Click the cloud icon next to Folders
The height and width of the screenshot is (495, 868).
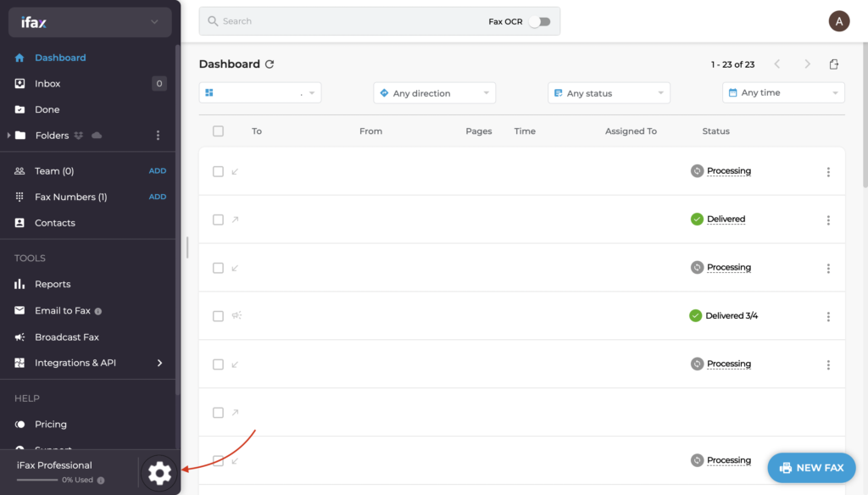pos(97,135)
